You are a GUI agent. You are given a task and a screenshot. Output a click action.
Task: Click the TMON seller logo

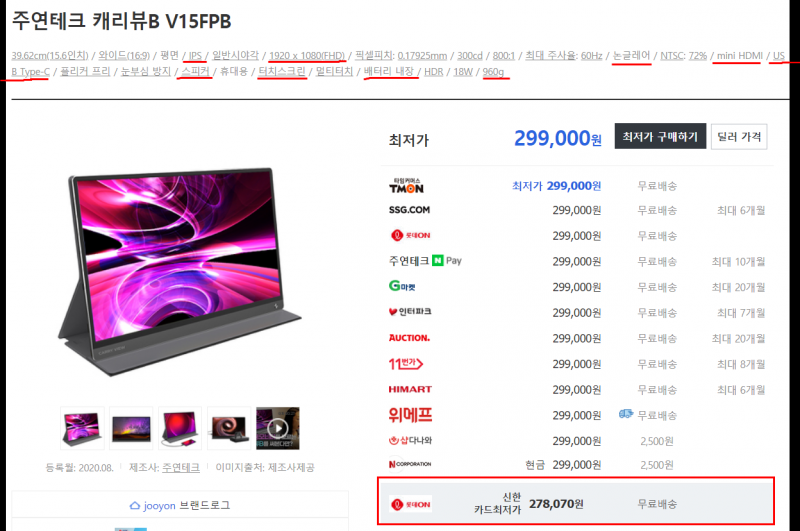coord(406,186)
